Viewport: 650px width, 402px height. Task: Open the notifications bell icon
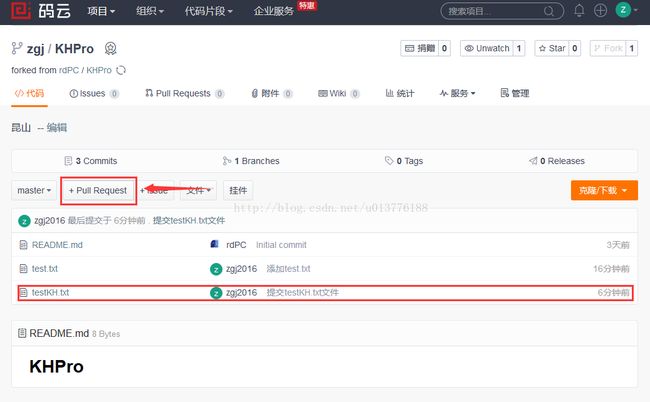pyautogui.click(x=579, y=11)
